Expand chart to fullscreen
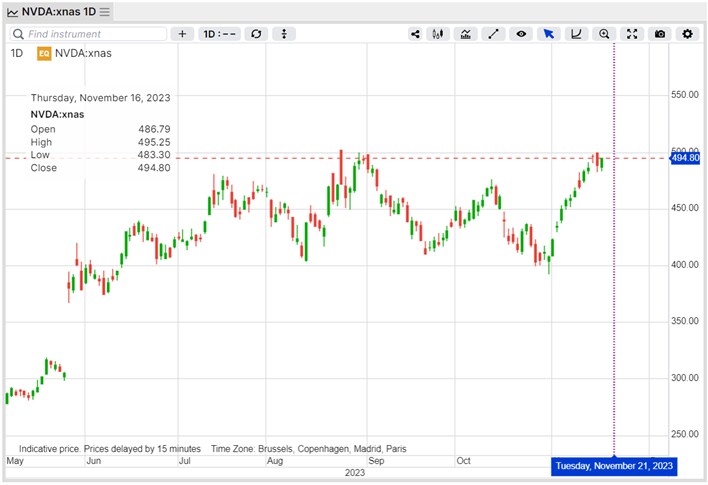Screen dimensions: 708x485 (x=632, y=34)
